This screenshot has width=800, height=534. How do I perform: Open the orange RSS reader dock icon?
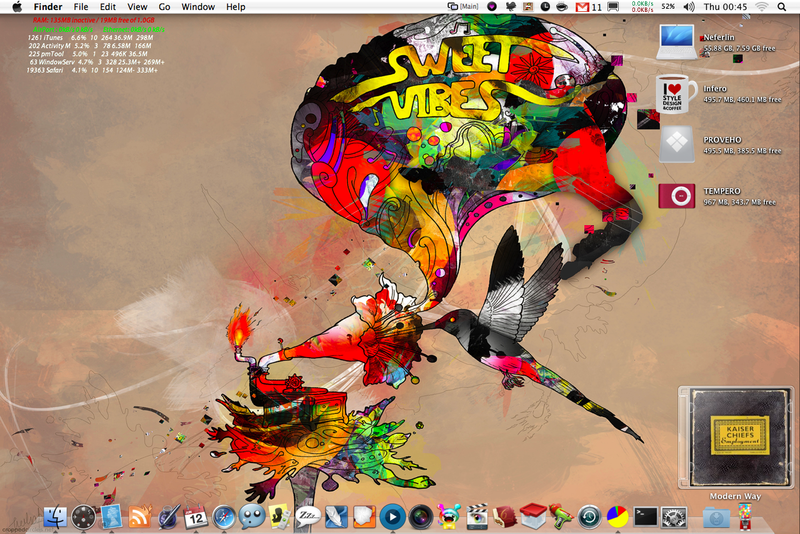140,517
